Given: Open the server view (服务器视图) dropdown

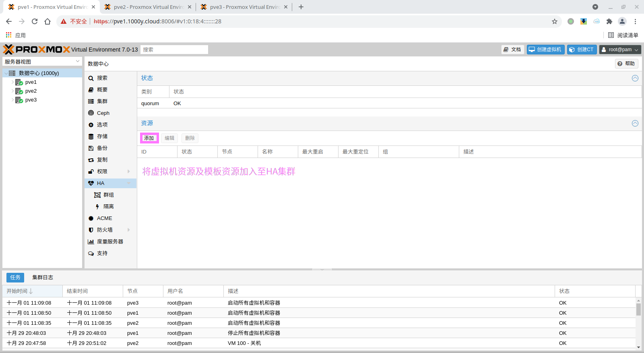Looking at the screenshot, I should point(78,62).
